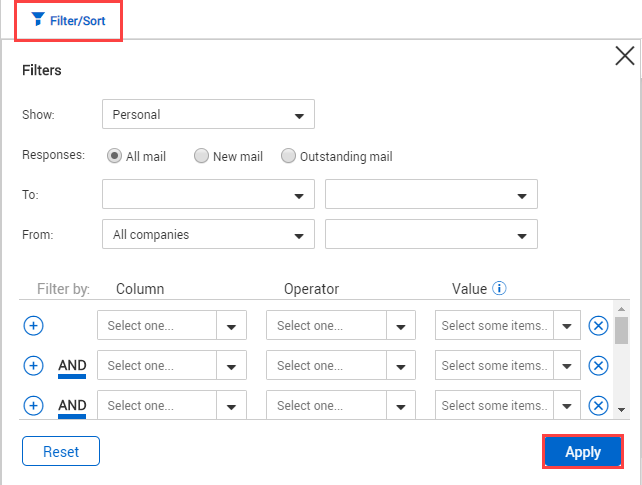Click plus icon on third filter row

tap(33, 405)
